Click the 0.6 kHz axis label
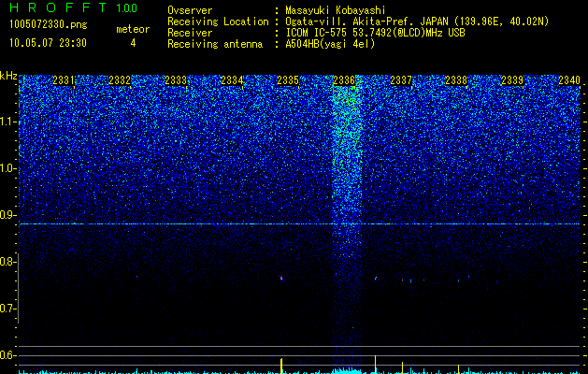The image size is (588, 374). (x=8, y=355)
